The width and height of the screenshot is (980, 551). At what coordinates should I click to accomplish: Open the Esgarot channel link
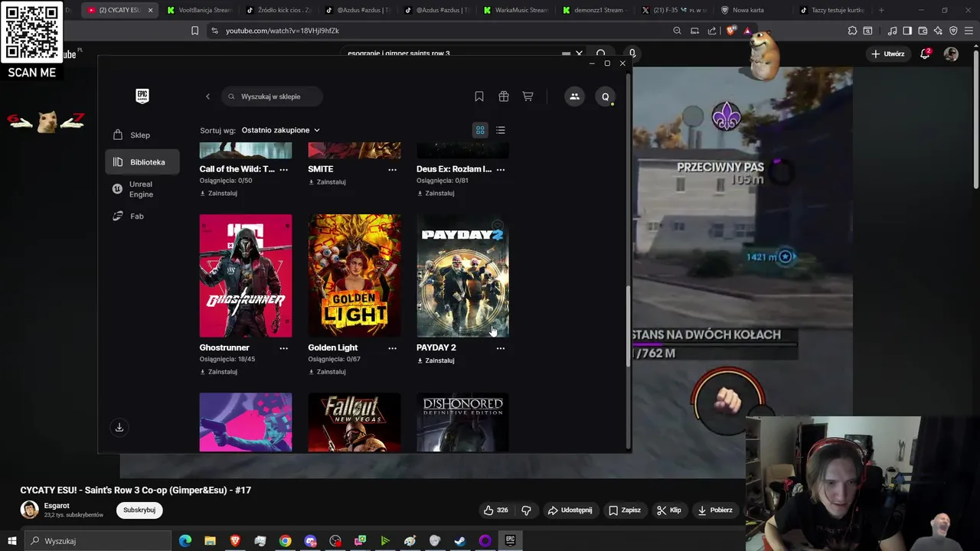(x=57, y=506)
